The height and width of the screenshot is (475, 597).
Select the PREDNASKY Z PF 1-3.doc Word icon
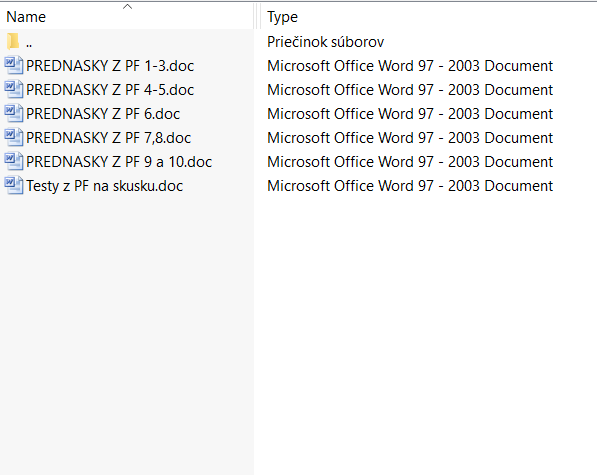[x=14, y=65]
